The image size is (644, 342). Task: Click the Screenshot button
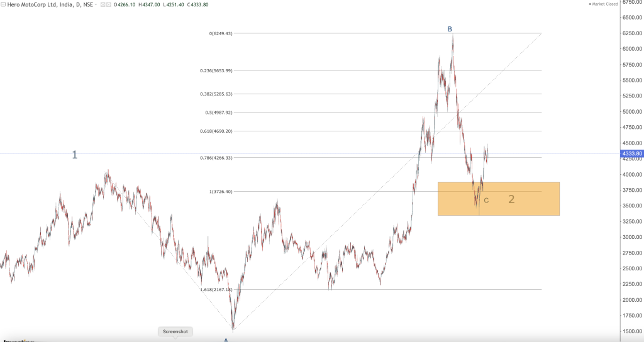click(x=175, y=332)
